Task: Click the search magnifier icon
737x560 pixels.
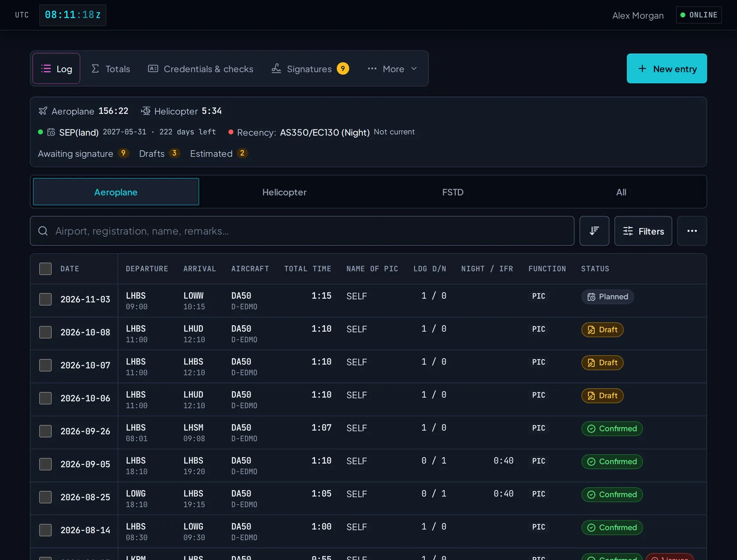Action: click(43, 231)
